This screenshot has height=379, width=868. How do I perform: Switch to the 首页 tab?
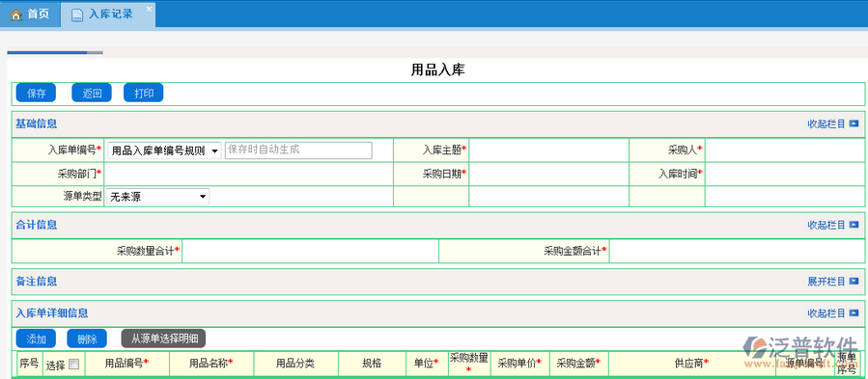click(30, 14)
